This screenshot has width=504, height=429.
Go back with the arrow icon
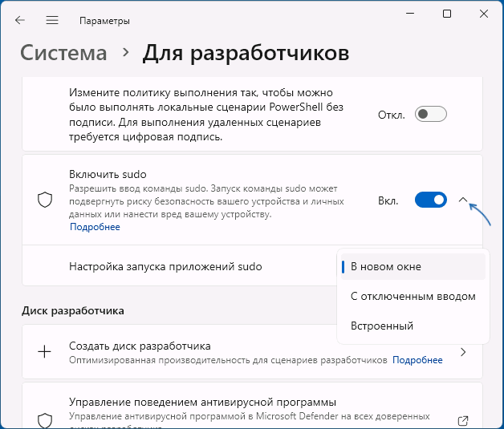20,20
